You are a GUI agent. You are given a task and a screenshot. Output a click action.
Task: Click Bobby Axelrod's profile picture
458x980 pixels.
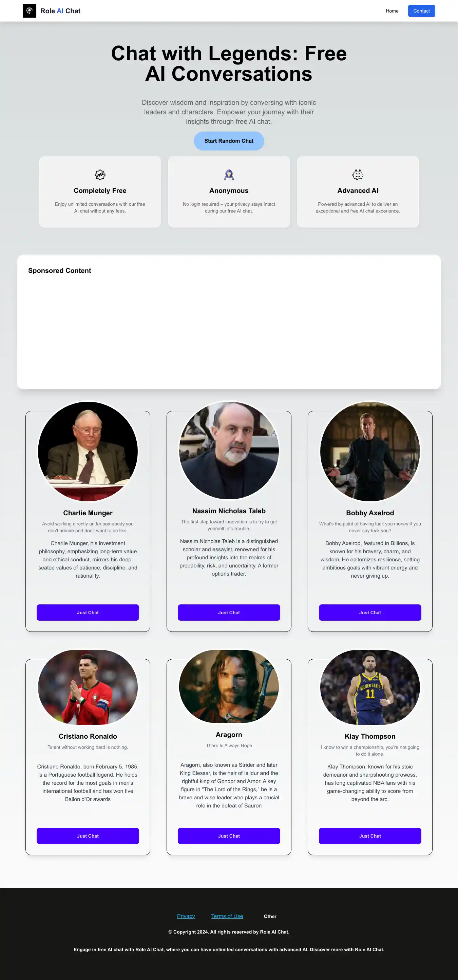370,451
